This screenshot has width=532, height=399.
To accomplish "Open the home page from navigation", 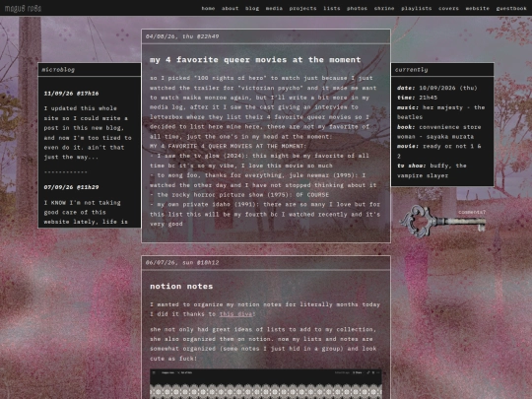I will (x=208, y=8).
